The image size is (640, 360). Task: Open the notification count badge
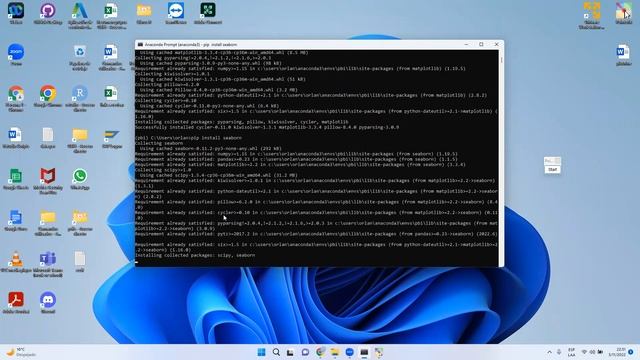pyautogui.click(x=631, y=352)
